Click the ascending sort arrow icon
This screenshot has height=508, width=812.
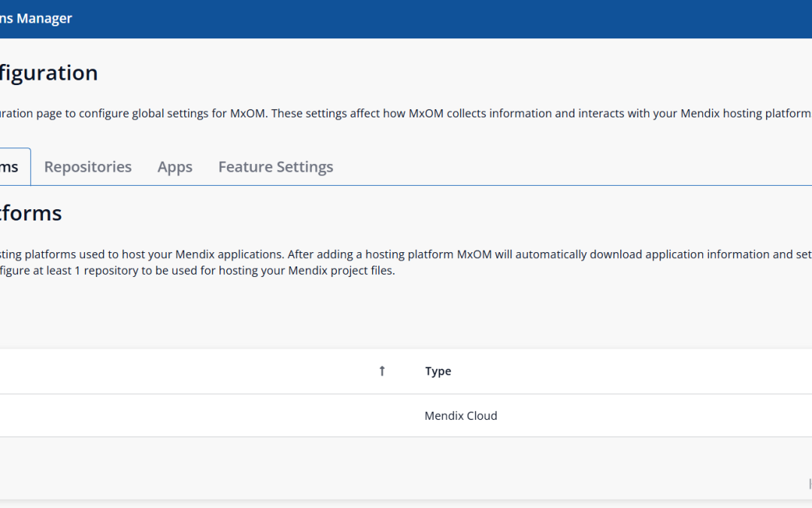382,371
